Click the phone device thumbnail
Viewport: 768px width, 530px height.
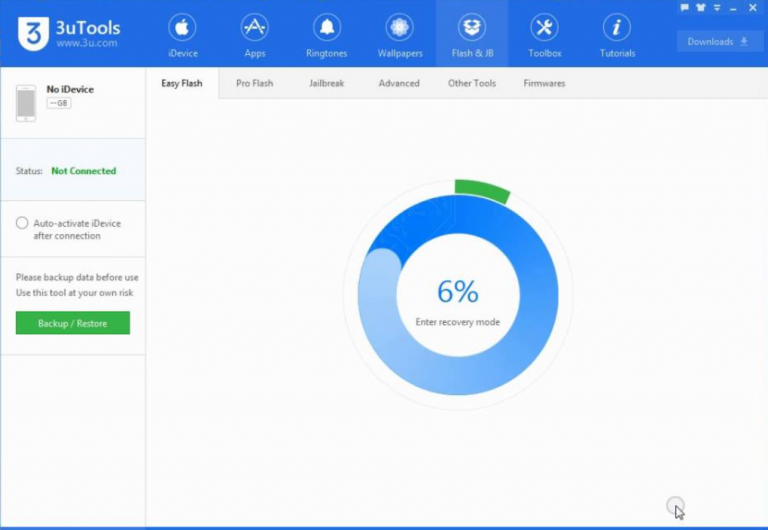click(26, 103)
